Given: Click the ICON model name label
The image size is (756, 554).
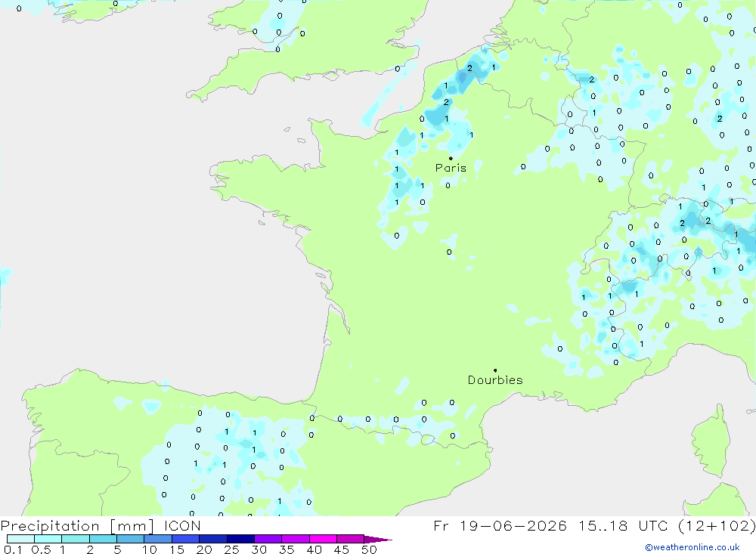Looking at the screenshot, I should [181, 525].
